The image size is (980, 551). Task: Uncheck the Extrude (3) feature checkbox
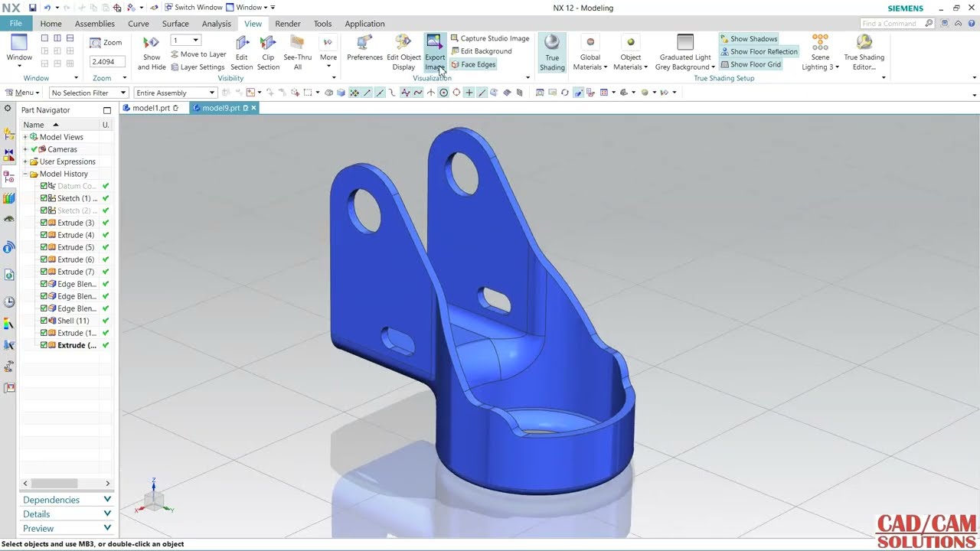[44, 223]
